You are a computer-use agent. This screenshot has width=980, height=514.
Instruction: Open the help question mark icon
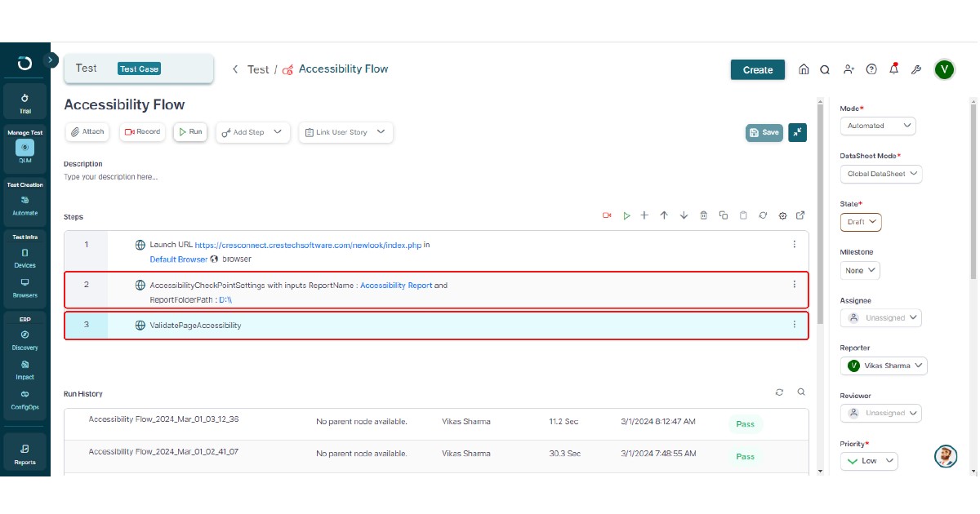click(x=871, y=69)
